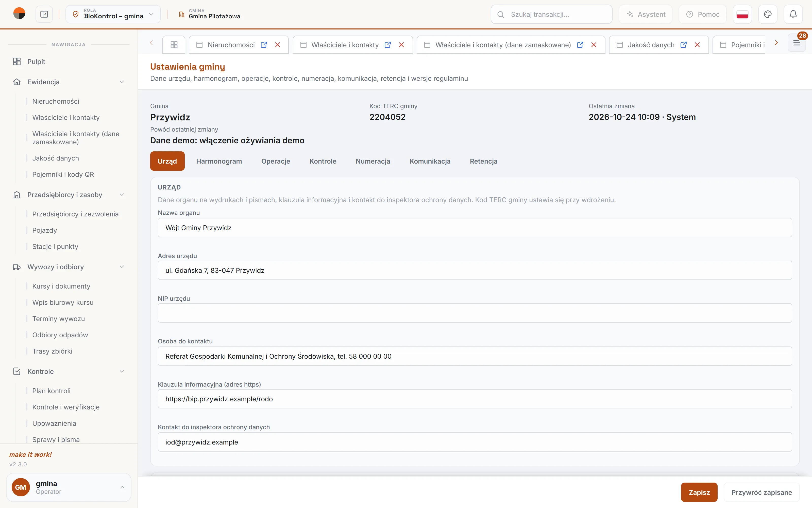
Task: Click the Zapisz button
Action: pos(699,492)
